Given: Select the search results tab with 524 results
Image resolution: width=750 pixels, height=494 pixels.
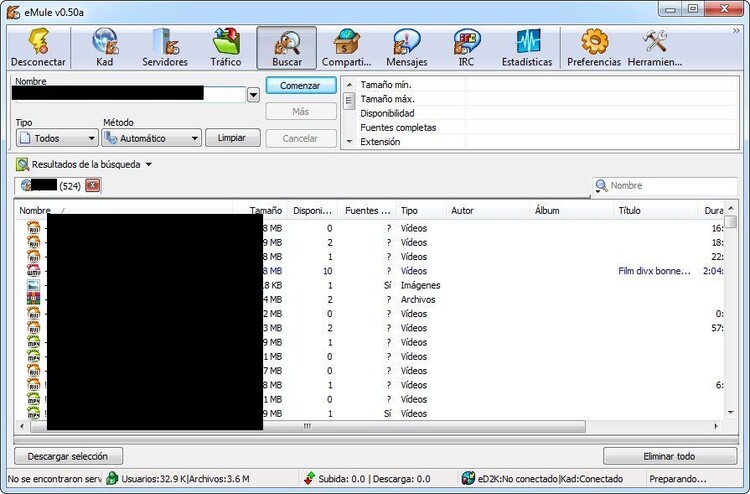Looking at the screenshot, I should tap(57, 186).
